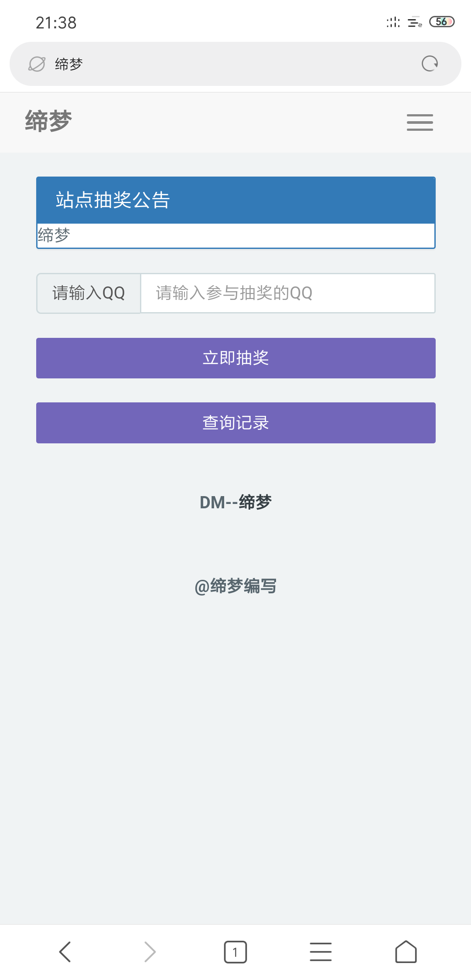Click the 缔梦 site title in header
The image size is (471, 980).
[48, 121]
